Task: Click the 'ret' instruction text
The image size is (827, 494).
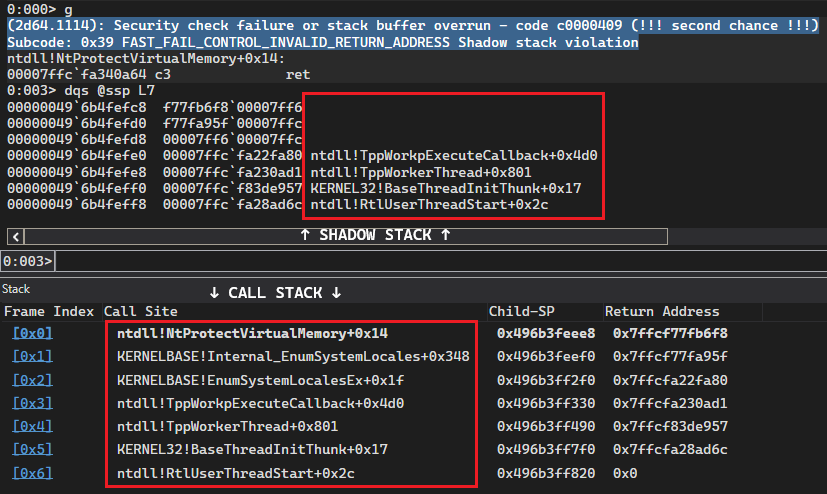Action: point(298,74)
